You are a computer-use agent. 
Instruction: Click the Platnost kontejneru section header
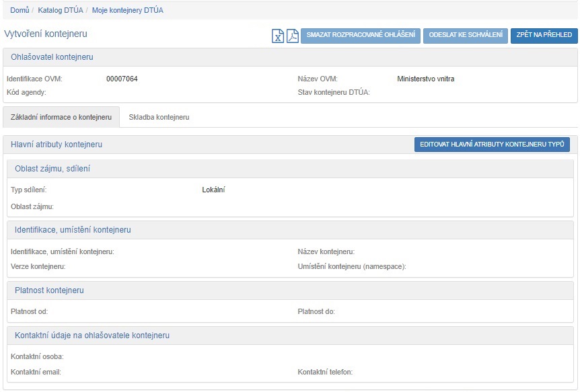pos(49,290)
